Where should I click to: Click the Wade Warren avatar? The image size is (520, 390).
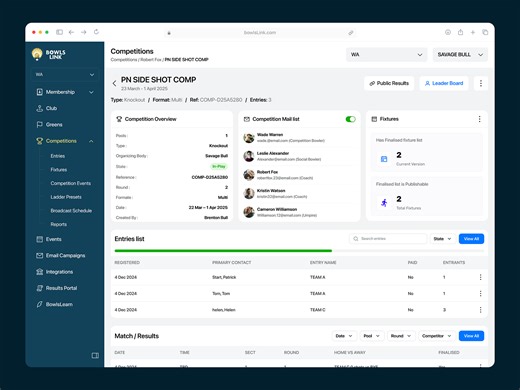(249, 138)
